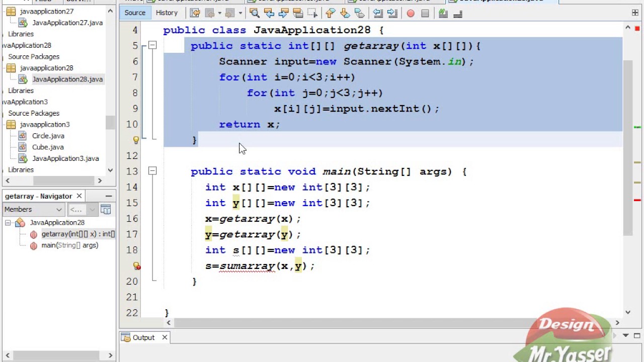Open Circle.java in project tree
This screenshot has width=644, height=362.
pos(48,136)
